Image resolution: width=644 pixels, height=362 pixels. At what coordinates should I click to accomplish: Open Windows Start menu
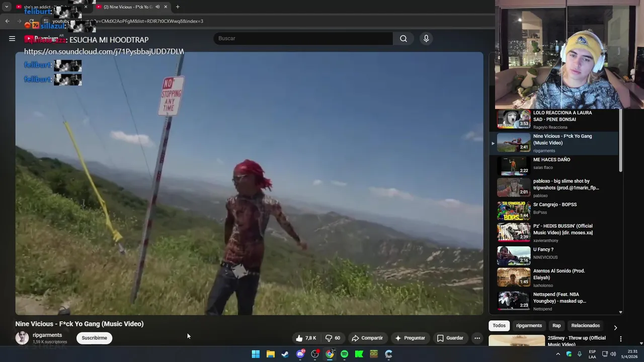[x=256, y=354]
